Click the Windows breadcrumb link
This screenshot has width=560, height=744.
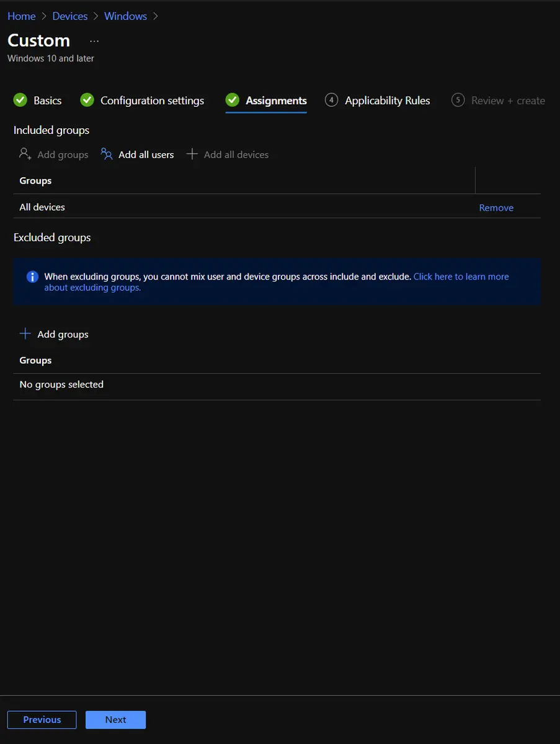click(x=125, y=16)
